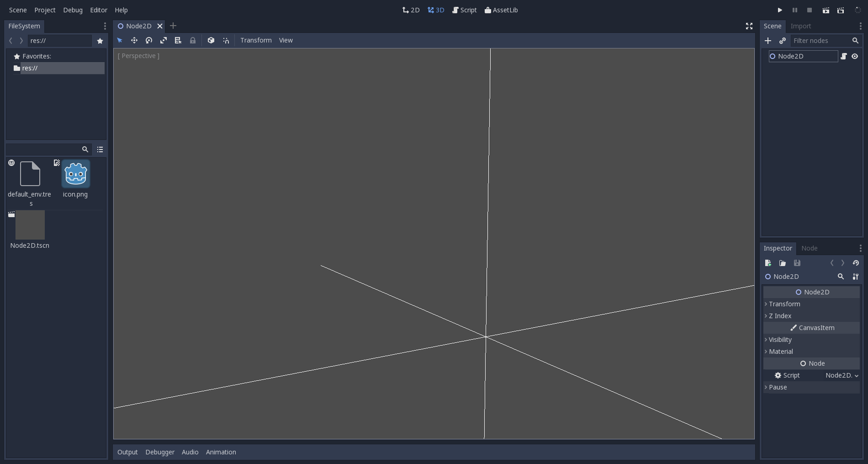Go to previous edited object in Inspector
The width and height of the screenshot is (868, 464).
click(x=832, y=263)
